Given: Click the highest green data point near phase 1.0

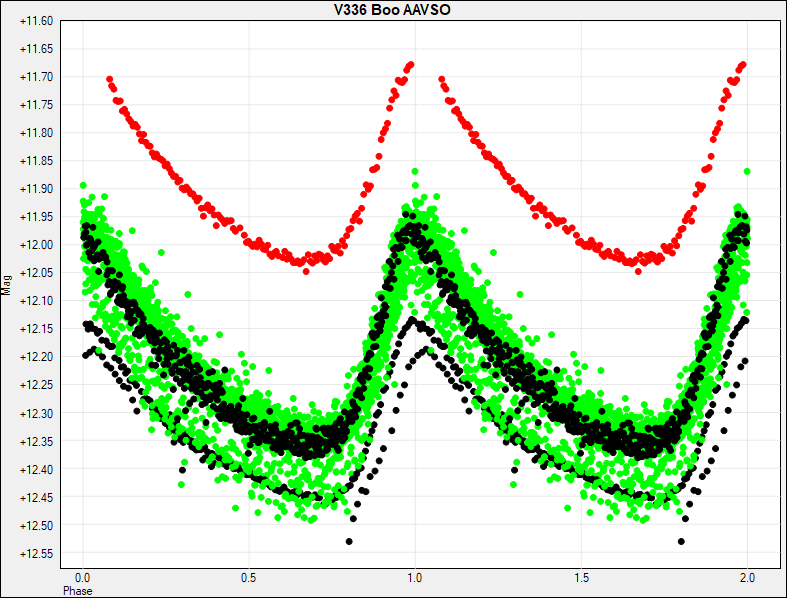Looking at the screenshot, I should pyautogui.click(x=415, y=172).
